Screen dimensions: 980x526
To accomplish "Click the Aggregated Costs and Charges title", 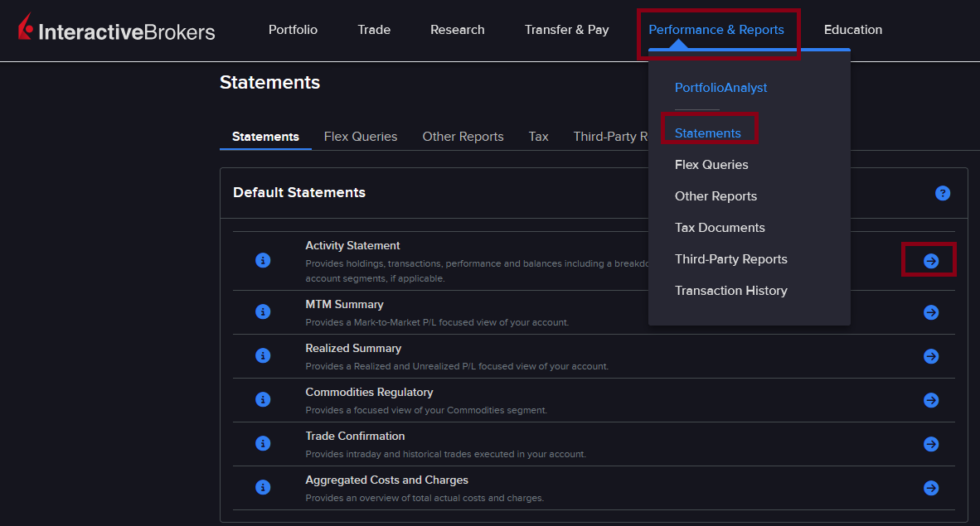I will click(387, 480).
